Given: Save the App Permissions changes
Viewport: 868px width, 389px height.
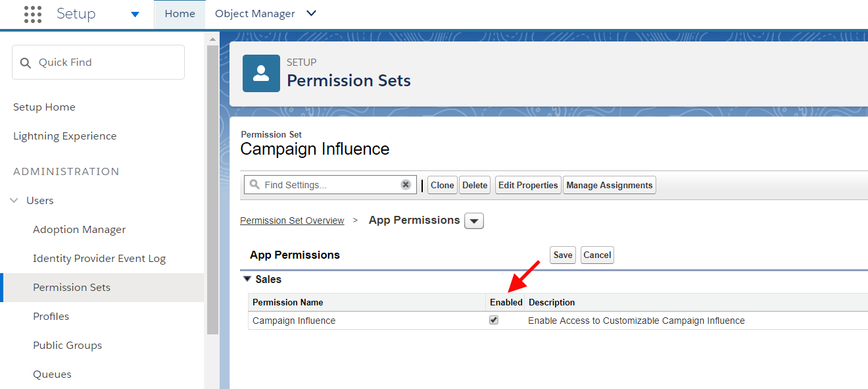Looking at the screenshot, I should [x=562, y=255].
